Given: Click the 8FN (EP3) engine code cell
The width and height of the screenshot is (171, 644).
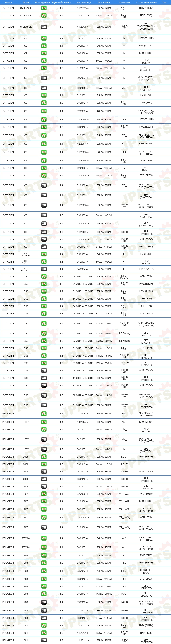Looking at the screenshot, I should (146, 276).
